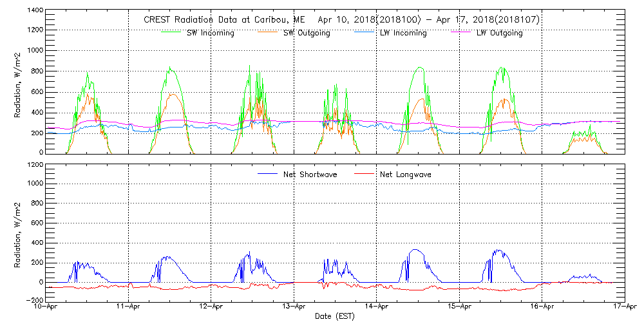
Task: Pick the '15-Apr' date tick label
Action: tap(459, 307)
